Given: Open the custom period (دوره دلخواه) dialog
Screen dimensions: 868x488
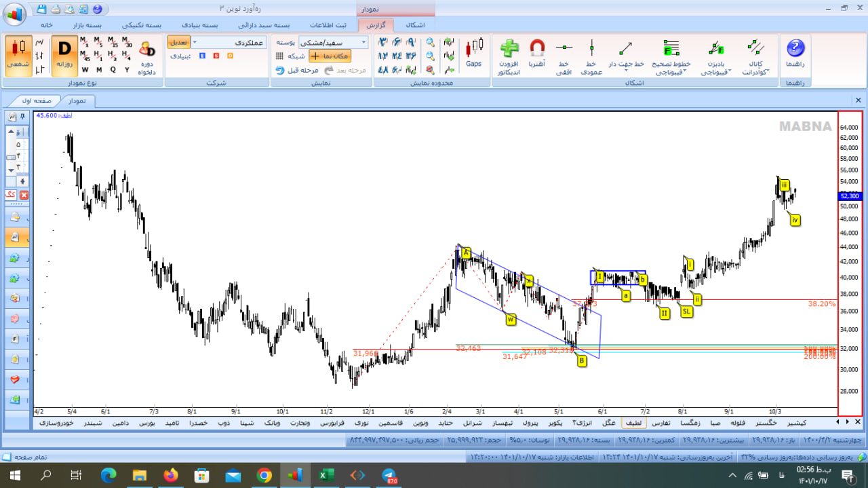Looking at the screenshot, I should click(x=147, y=56).
